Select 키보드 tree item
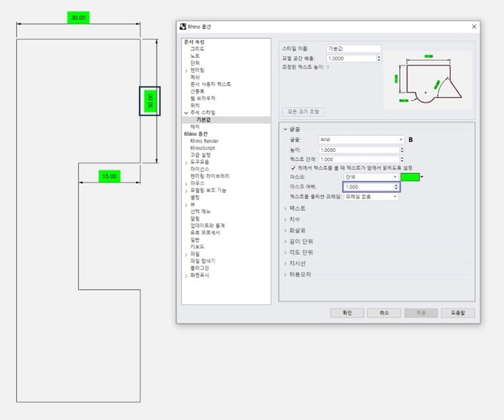The height and width of the screenshot is (420, 504). coord(197,247)
